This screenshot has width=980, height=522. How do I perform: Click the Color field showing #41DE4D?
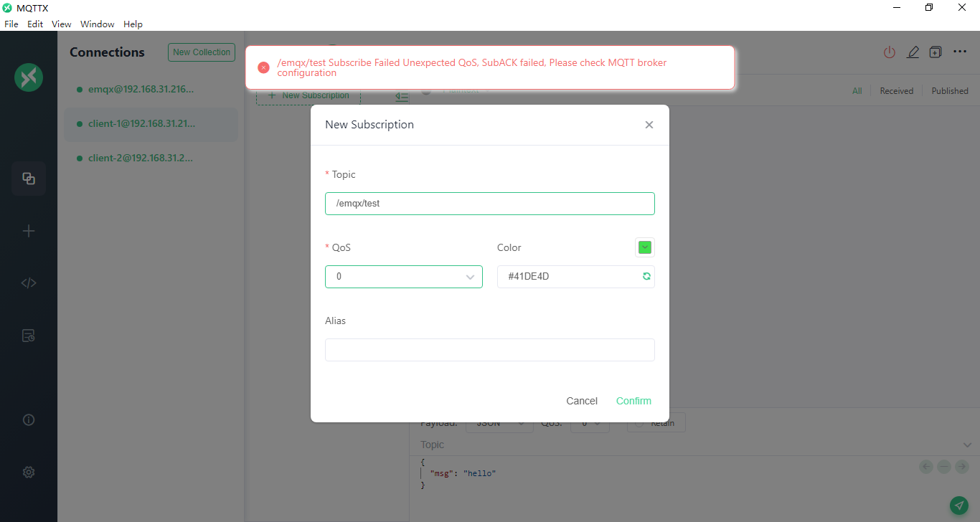tap(576, 277)
